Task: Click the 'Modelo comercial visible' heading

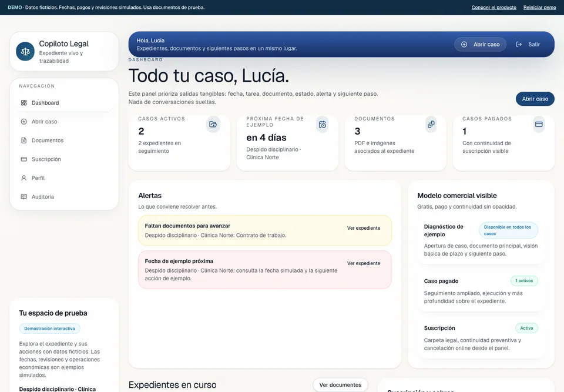Action: click(457, 196)
